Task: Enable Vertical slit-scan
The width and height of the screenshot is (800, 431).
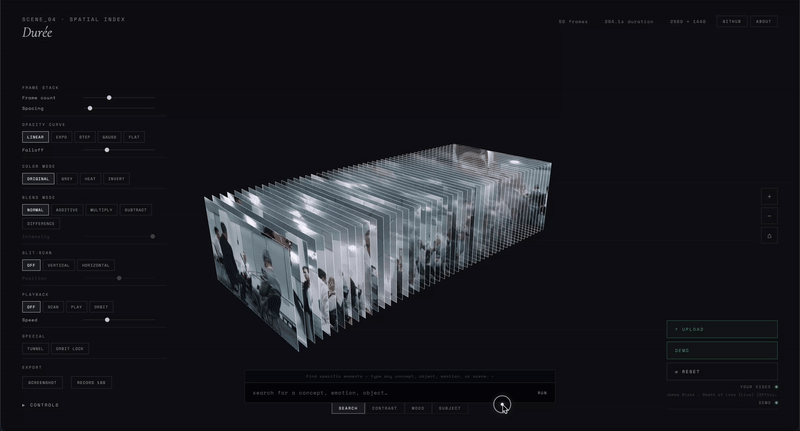Action: tap(59, 265)
